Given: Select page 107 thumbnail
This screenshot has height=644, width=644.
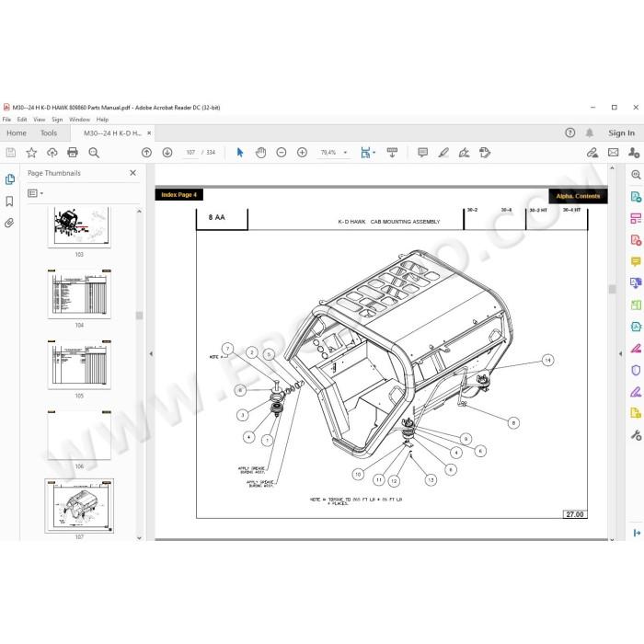Looking at the screenshot, I should (79, 506).
